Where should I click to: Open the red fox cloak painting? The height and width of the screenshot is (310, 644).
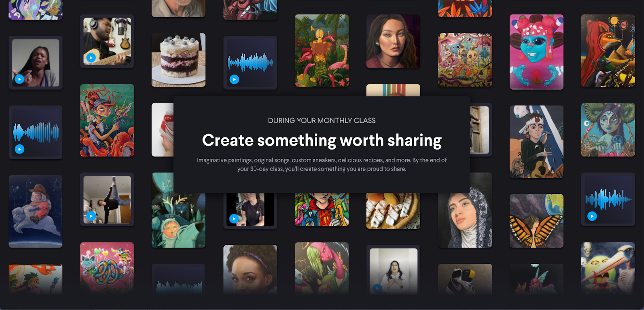[608, 51]
